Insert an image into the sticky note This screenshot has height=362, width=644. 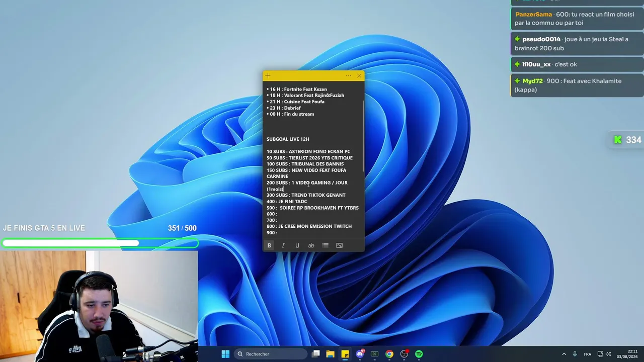[339, 245]
